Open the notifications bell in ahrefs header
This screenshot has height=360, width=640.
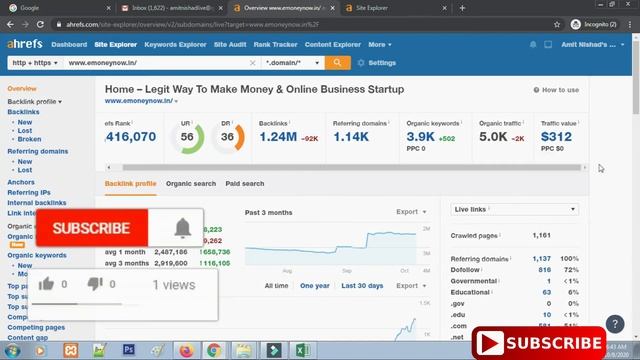point(533,44)
